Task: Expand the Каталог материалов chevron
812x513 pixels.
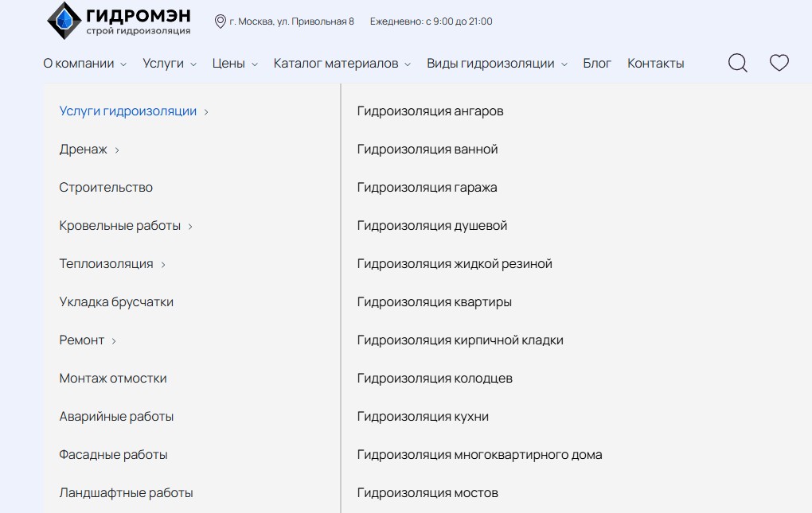Action: [408, 64]
